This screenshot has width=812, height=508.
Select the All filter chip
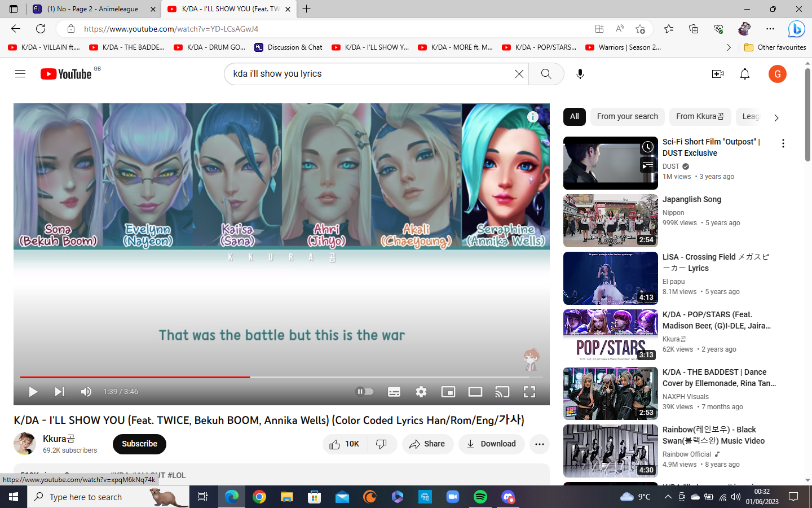point(575,117)
